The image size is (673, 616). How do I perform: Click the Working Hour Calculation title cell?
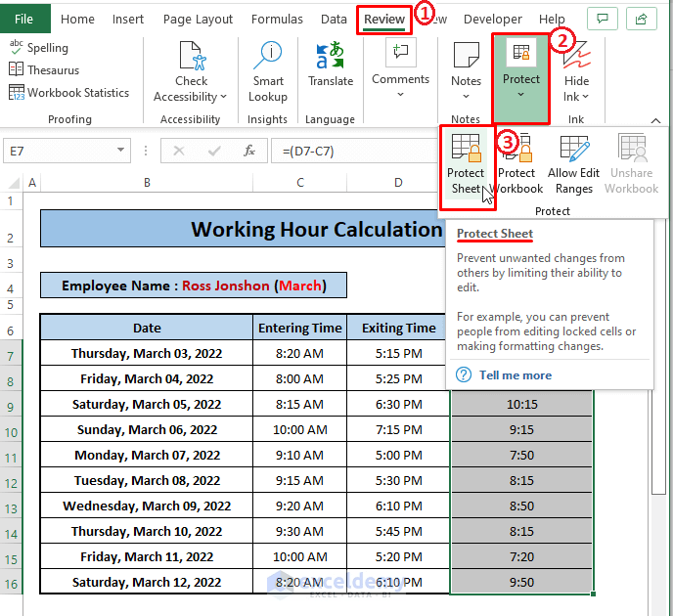[x=243, y=229]
